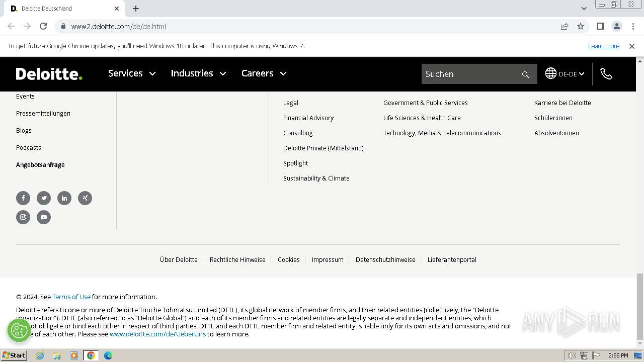Open the Careers navigation menu
Image resolution: width=644 pixels, height=362 pixels.
[x=264, y=73]
